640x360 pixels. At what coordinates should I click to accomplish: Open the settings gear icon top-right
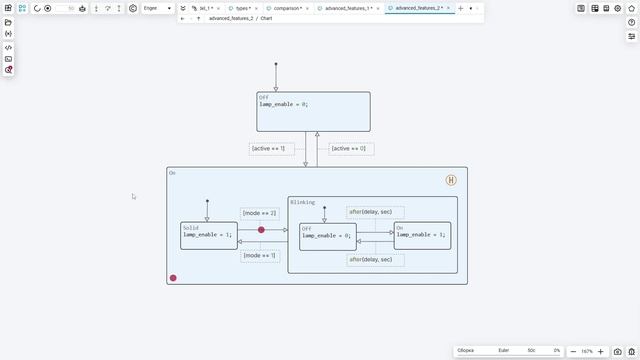(x=618, y=8)
